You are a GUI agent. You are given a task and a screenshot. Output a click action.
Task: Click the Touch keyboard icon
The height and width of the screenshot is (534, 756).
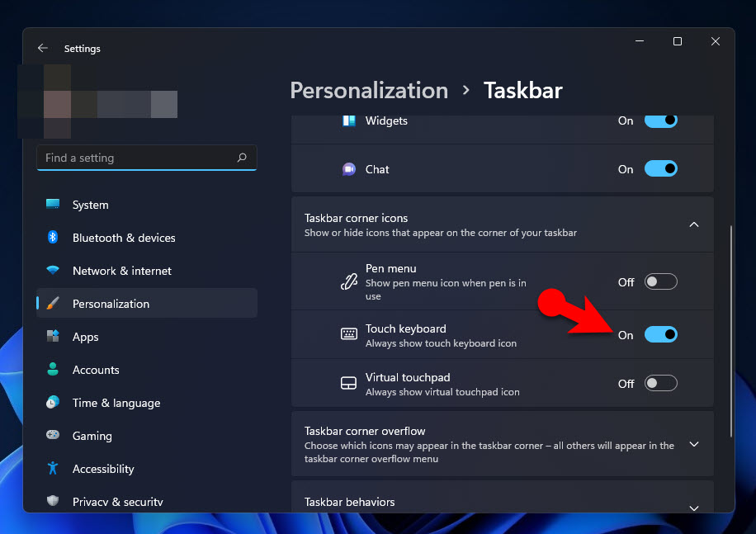point(348,333)
